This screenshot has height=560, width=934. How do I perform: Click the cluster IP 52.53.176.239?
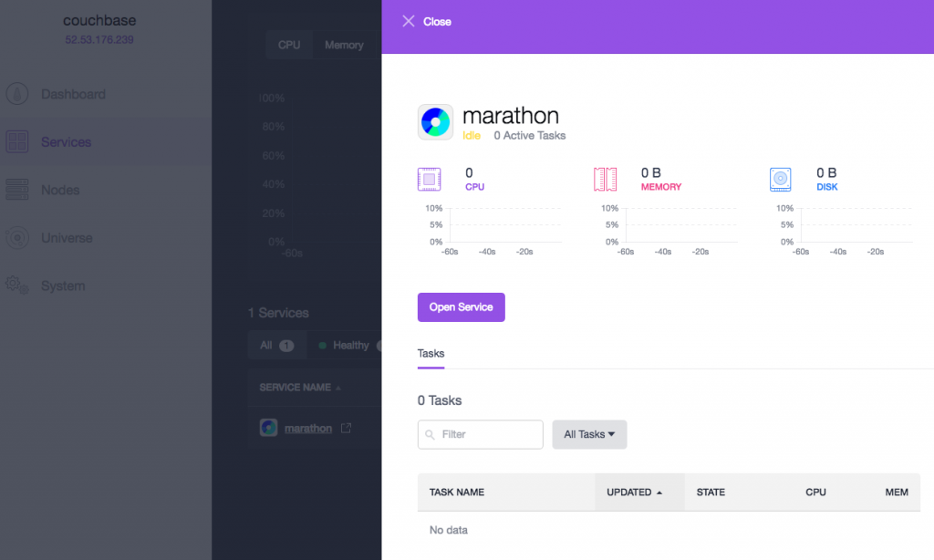(99, 39)
